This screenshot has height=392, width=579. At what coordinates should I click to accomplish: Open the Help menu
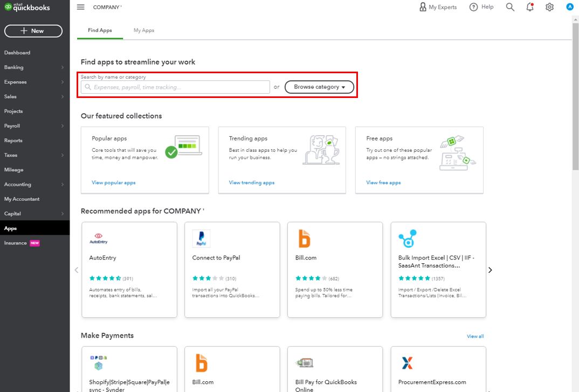(481, 7)
